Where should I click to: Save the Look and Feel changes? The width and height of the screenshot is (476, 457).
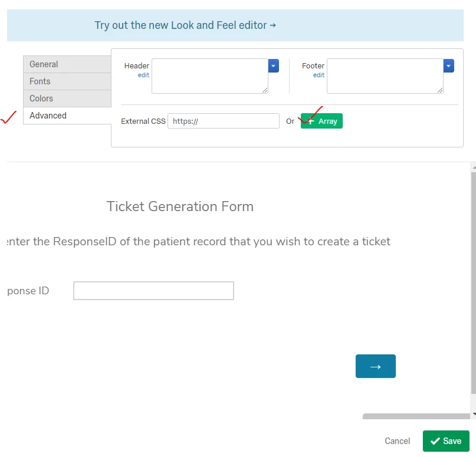pyautogui.click(x=447, y=441)
